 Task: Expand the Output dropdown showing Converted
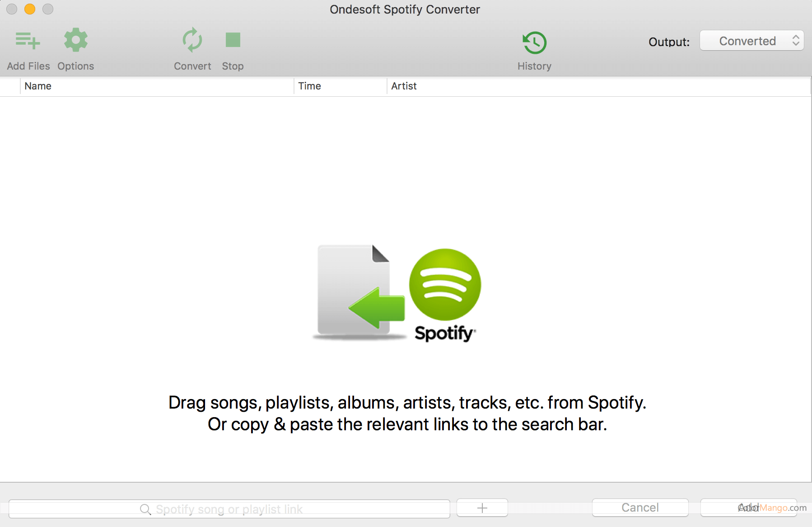click(x=751, y=41)
